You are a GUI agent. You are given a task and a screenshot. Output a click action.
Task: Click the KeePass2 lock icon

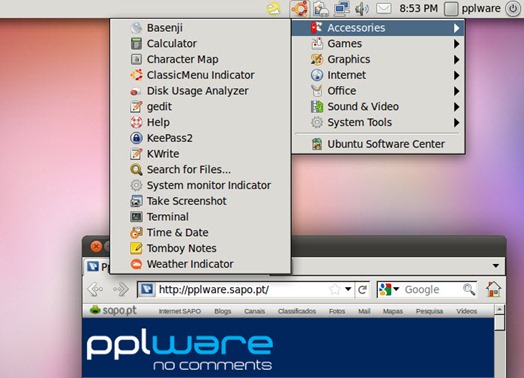(x=136, y=138)
